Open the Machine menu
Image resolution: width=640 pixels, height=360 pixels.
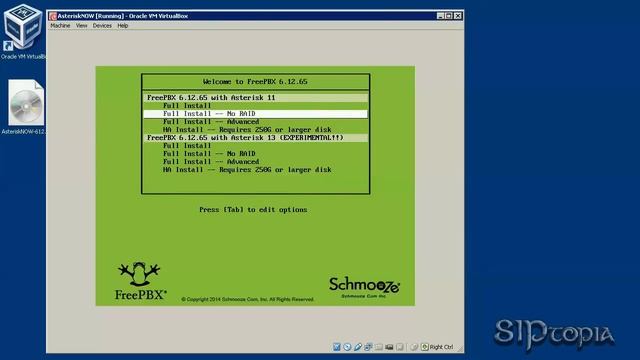(x=60, y=26)
